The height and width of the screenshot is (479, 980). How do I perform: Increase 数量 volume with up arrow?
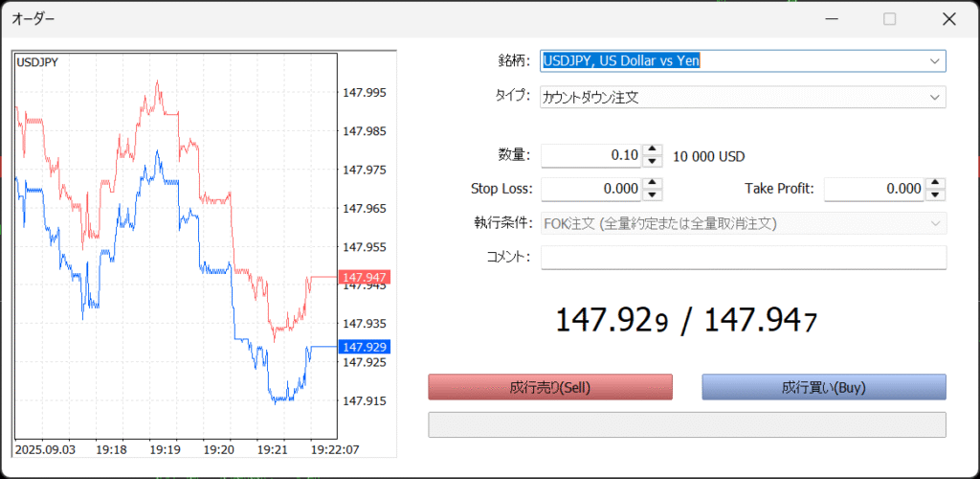click(652, 150)
